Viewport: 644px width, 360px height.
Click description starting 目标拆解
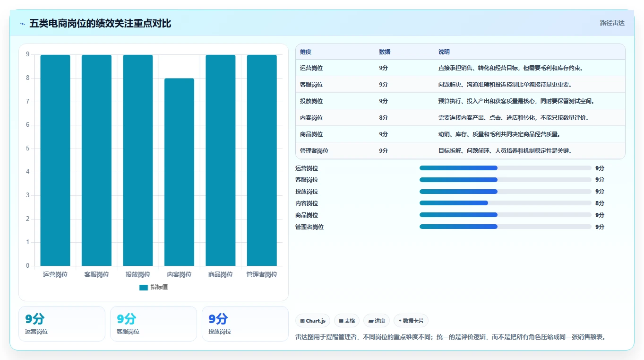click(505, 151)
